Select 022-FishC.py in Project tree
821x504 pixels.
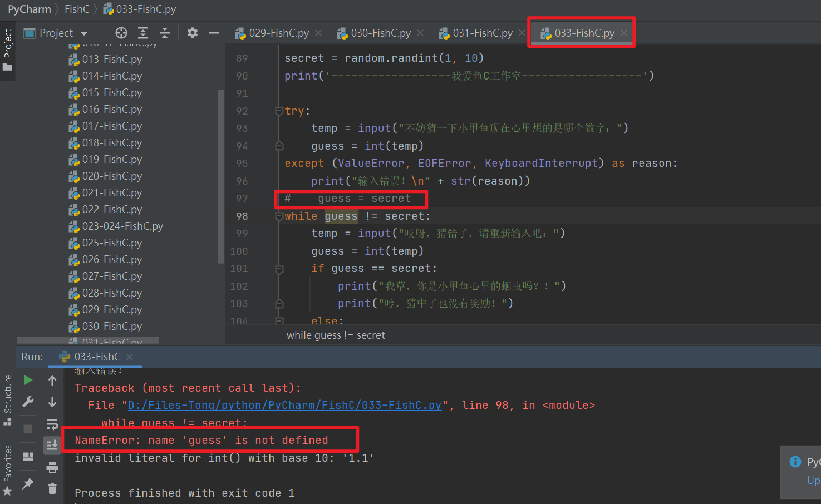click(x=105, y=210)
